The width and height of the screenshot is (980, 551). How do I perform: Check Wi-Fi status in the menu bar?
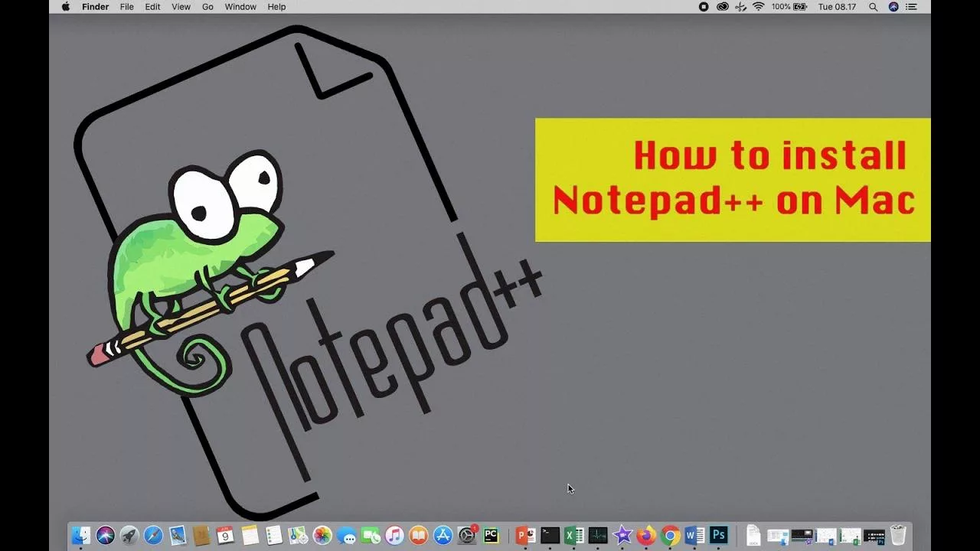[x=759, y=7]
